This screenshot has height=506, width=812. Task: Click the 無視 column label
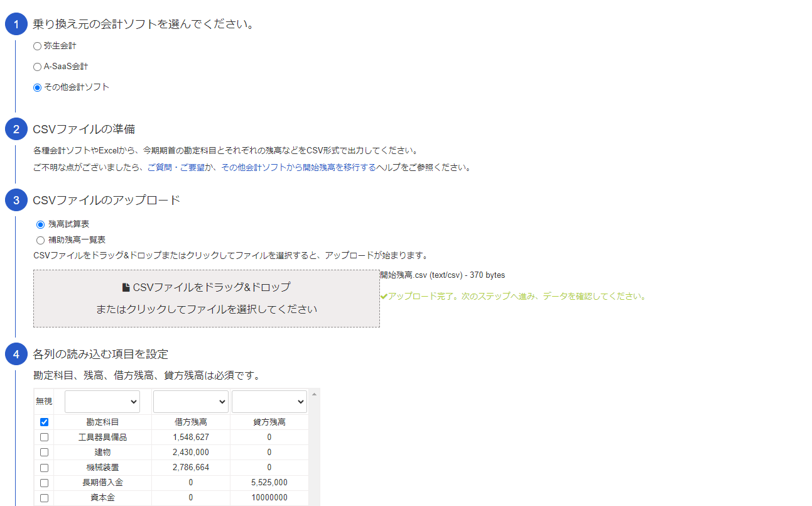(x=44, y=402)
